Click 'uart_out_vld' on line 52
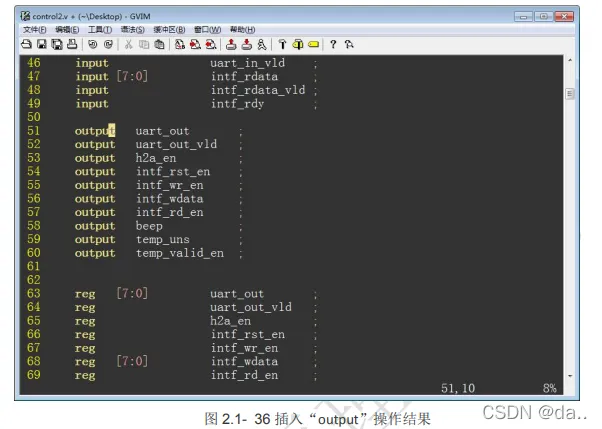Screen dimensions: 602x429 176,144
